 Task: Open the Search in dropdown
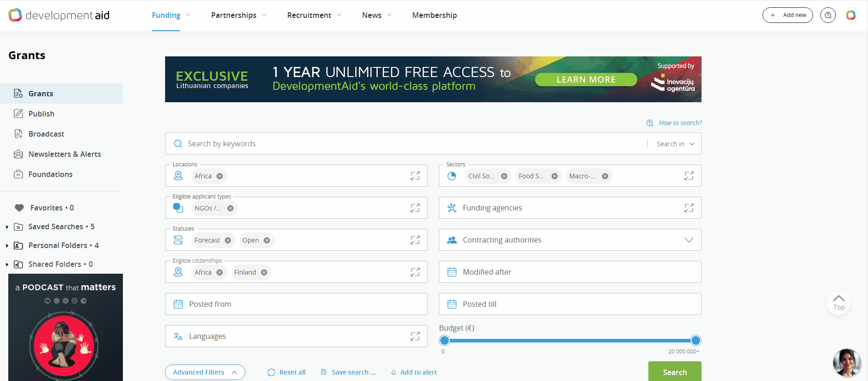675,144
